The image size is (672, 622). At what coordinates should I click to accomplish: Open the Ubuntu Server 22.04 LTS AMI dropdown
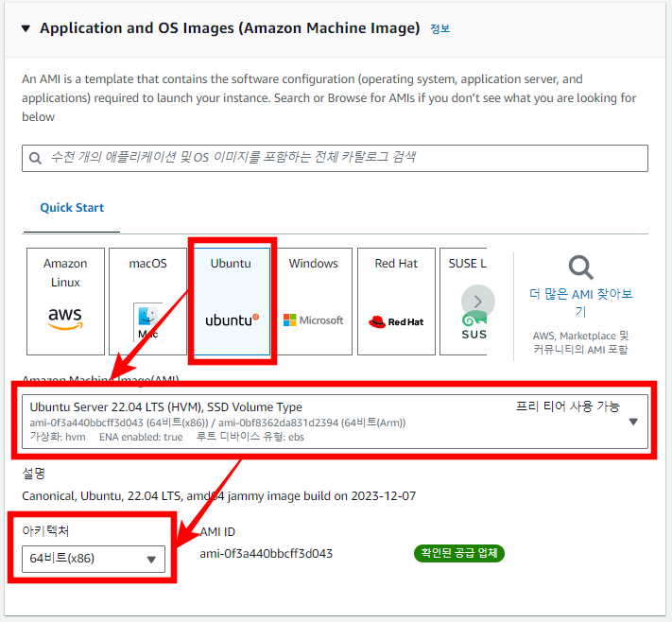[335, 422]
